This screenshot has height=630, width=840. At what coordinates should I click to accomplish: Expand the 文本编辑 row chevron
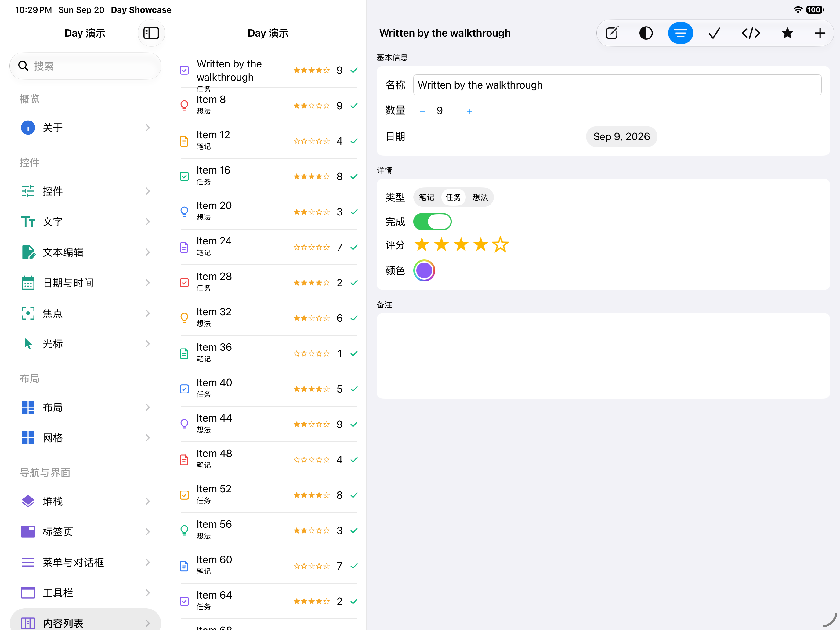pos(147,252)
